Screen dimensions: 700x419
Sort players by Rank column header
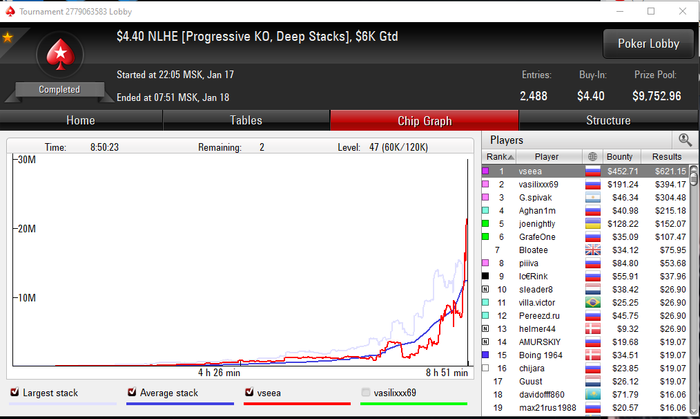[x=499, y=157]
